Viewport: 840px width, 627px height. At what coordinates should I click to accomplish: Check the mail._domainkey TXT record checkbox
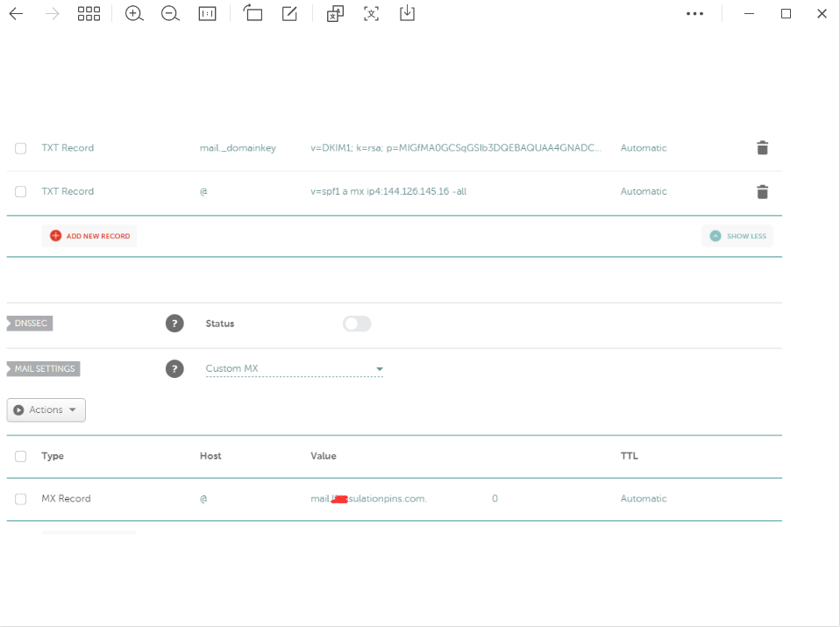(20, 148)
